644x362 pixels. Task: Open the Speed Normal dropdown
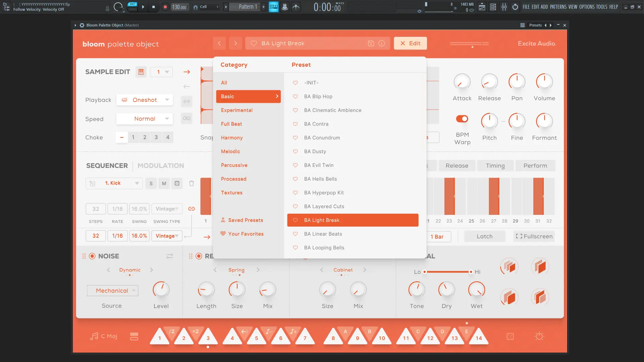pyautogui.click(x=145, y=119)
